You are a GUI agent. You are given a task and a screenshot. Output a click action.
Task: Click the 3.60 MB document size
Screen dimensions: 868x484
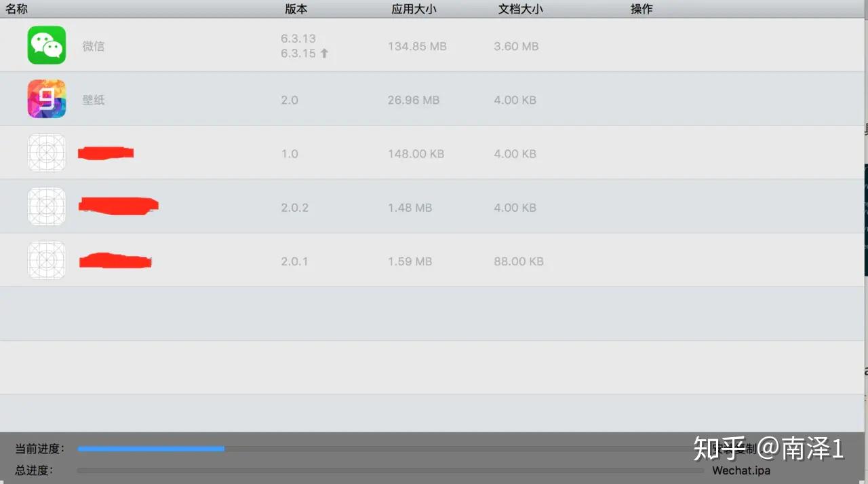point(516,46)
